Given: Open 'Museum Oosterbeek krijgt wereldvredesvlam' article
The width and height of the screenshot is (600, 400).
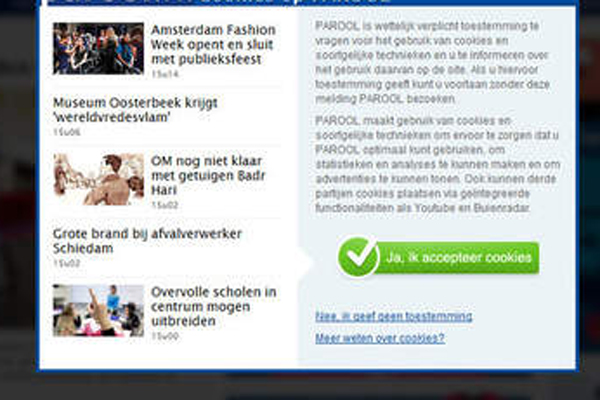Looking at the screenshot, I should tap(135, 110).
